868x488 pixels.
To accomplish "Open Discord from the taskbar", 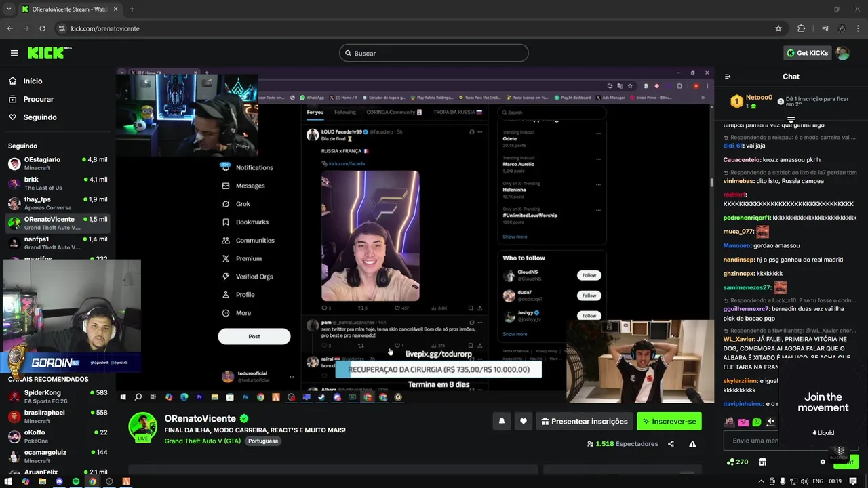I will coord(59,481).
